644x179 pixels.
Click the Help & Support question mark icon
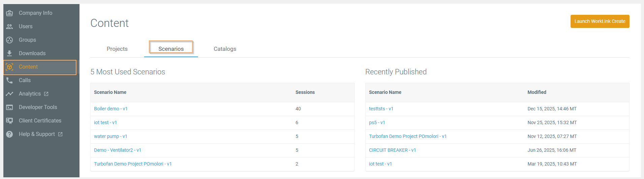click(9, 134)
